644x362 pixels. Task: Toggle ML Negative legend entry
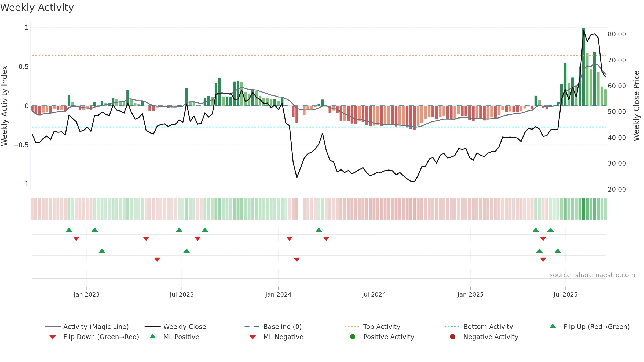(276, 337)
